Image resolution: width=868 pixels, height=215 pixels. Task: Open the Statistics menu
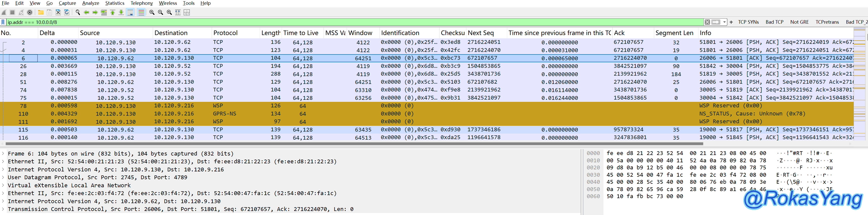(115, 3)
